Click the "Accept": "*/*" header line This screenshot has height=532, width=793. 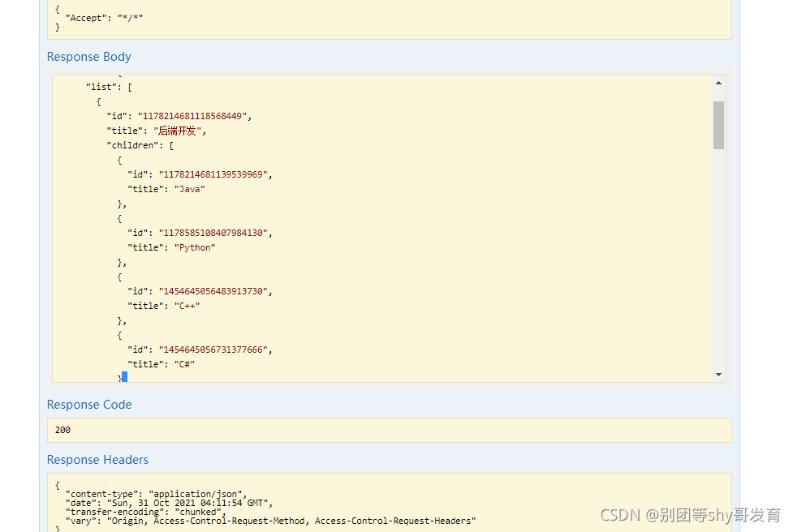(x=104, y=18)
